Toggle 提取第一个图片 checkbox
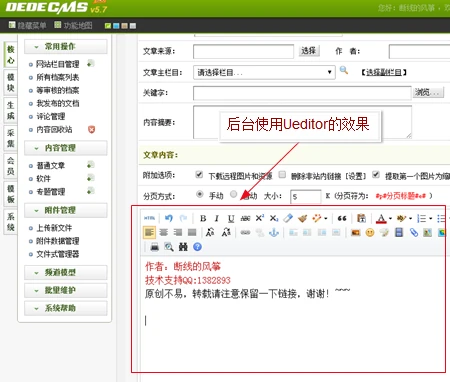 click(x=376, y=174)
